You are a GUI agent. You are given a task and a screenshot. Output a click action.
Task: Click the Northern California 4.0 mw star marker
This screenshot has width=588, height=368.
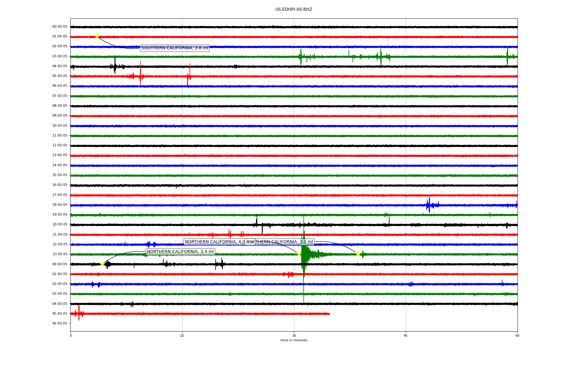299,254
